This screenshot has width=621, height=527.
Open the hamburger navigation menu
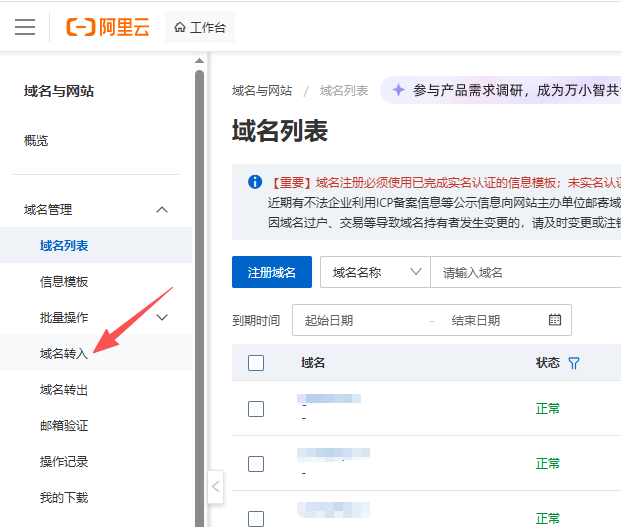[25, 27]
